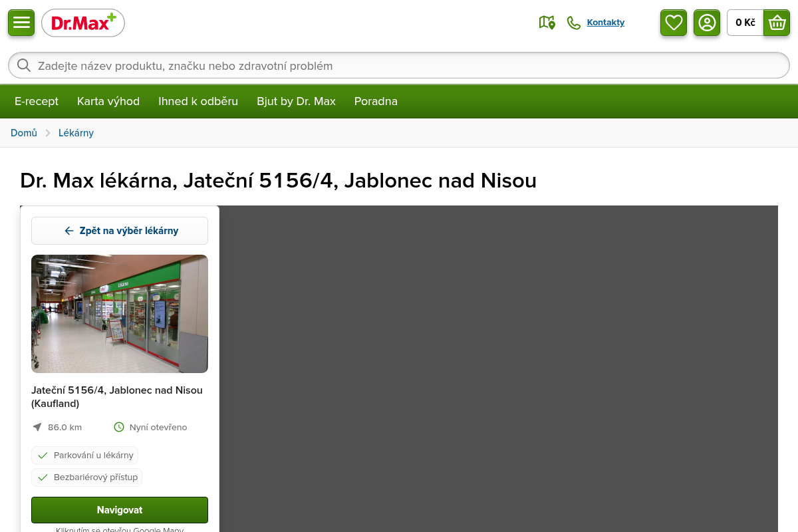This screenshot has width=798, height=532.
Task: Open the E-recept menu item
Action: (x=37, y=101)
